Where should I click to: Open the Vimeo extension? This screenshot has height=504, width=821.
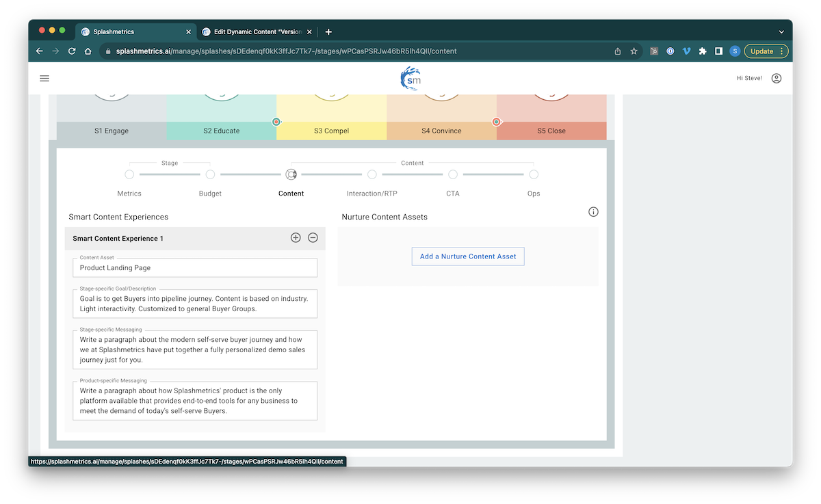(x=686, y=51)
